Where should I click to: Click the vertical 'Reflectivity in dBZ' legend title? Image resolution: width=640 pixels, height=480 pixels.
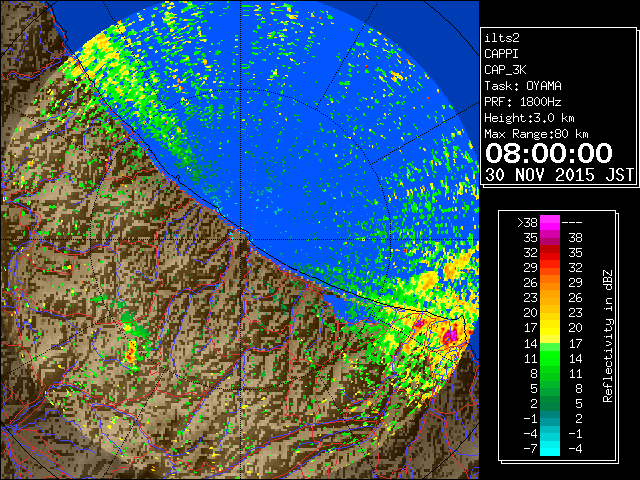[x=608, y=336]
